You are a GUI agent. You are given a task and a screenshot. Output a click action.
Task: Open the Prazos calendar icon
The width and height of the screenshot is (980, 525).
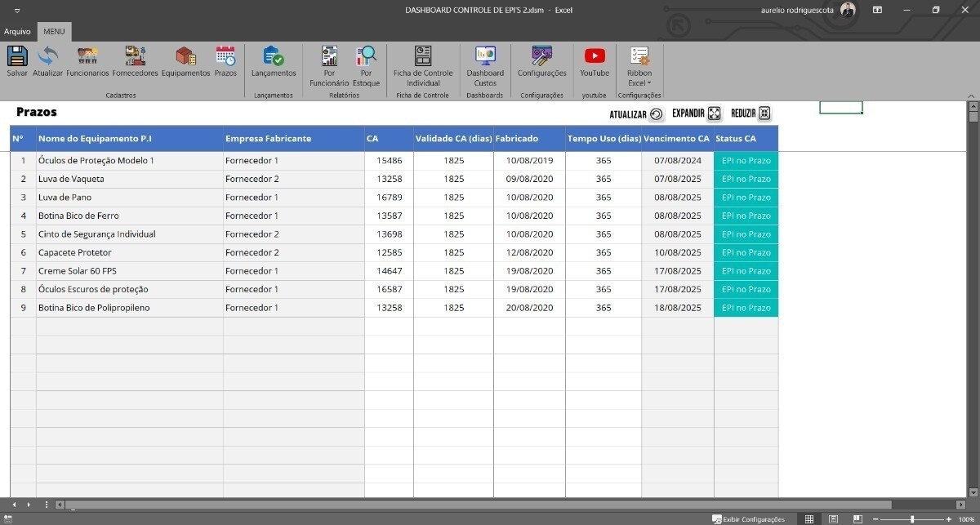point(225,56)
